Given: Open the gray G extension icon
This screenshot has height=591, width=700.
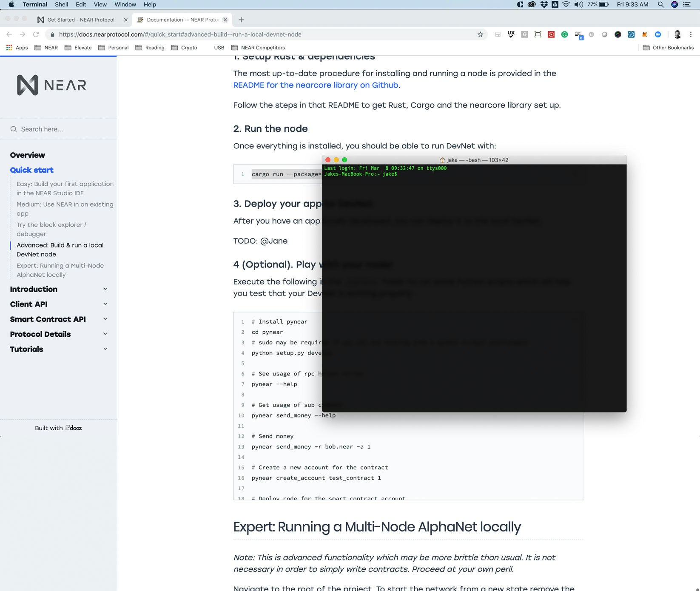Looking at the screenshot, I should coord(524,34).
